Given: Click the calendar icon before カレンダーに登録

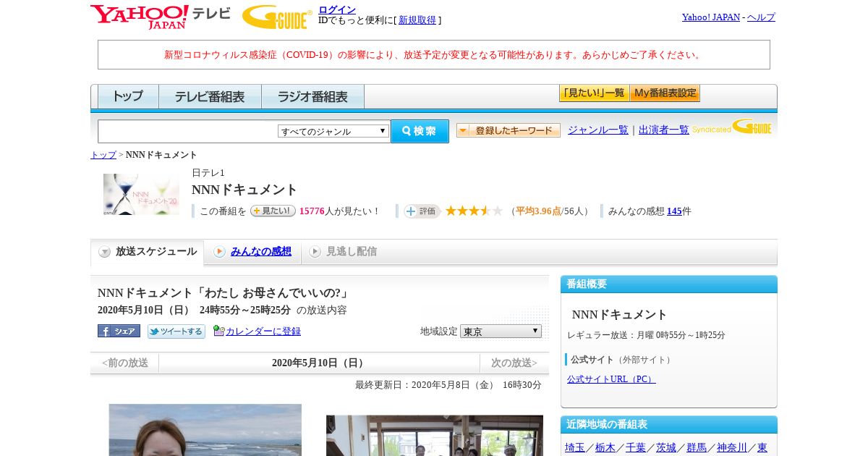Looking at the screenshot, I should tap(218, 331).
